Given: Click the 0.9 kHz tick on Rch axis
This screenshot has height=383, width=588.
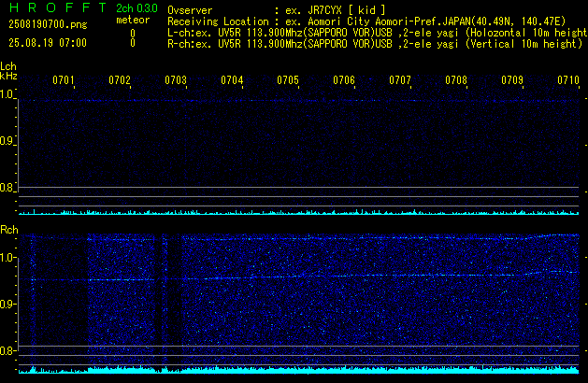Looking at the screenshot, I should (7, 304).
